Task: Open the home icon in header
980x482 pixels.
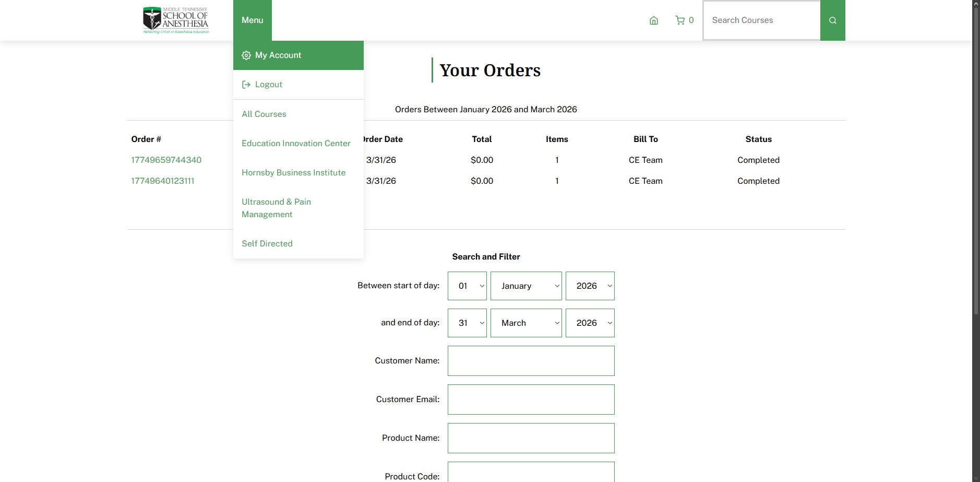Action: pos(653,20)
